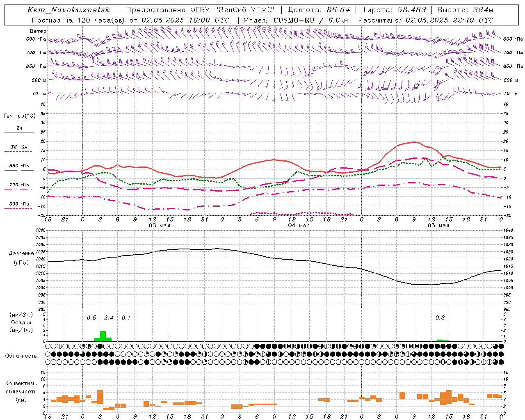Click the '(км)' unit label for convective clouds
The image size is (525, 420).
click(21, 400)
